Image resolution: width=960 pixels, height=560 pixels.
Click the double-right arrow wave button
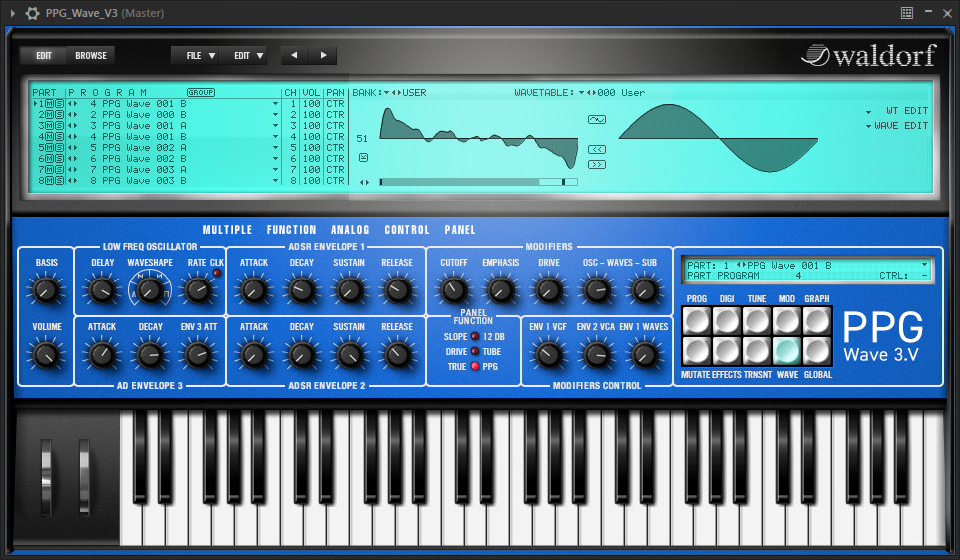click(x=597, y=164)
